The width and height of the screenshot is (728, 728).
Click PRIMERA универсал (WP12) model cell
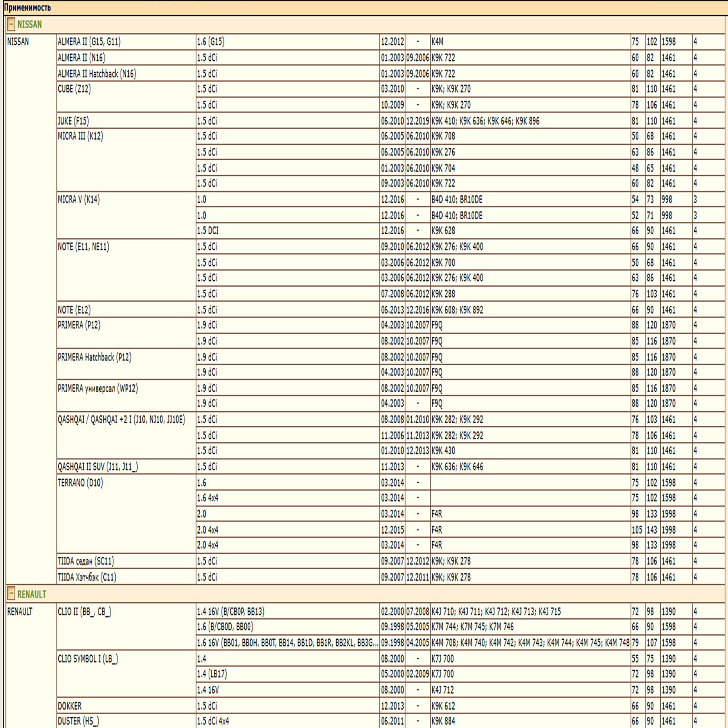[98, 389]
